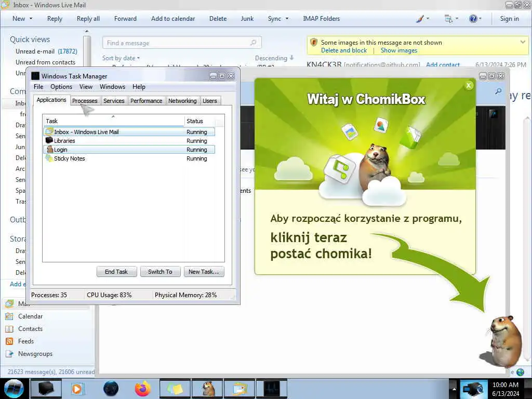Viewport: 532px width, 399px height.
Task: Click the Delete and block link
Action: [344, 50]
